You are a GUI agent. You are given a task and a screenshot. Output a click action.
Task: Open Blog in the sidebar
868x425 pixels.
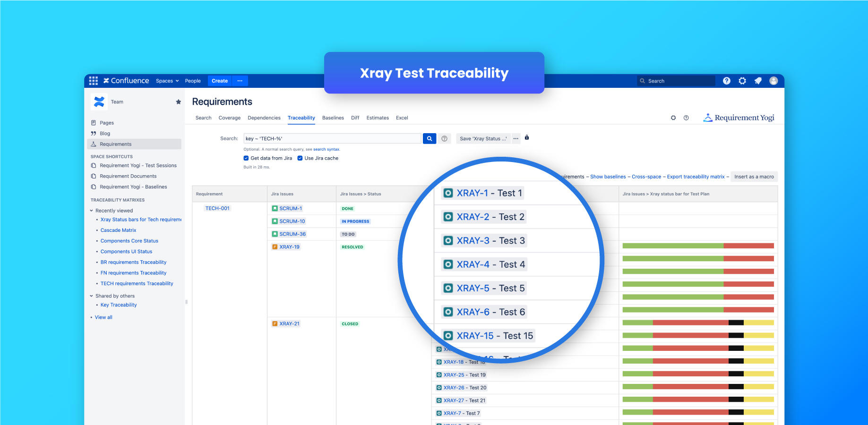tap(105, 134)
